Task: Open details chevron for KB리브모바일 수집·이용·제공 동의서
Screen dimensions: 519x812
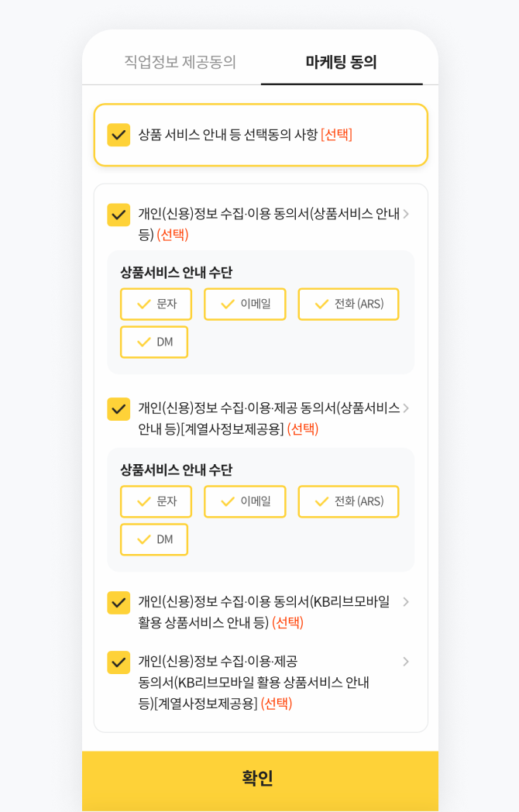Action: (406, 662)
